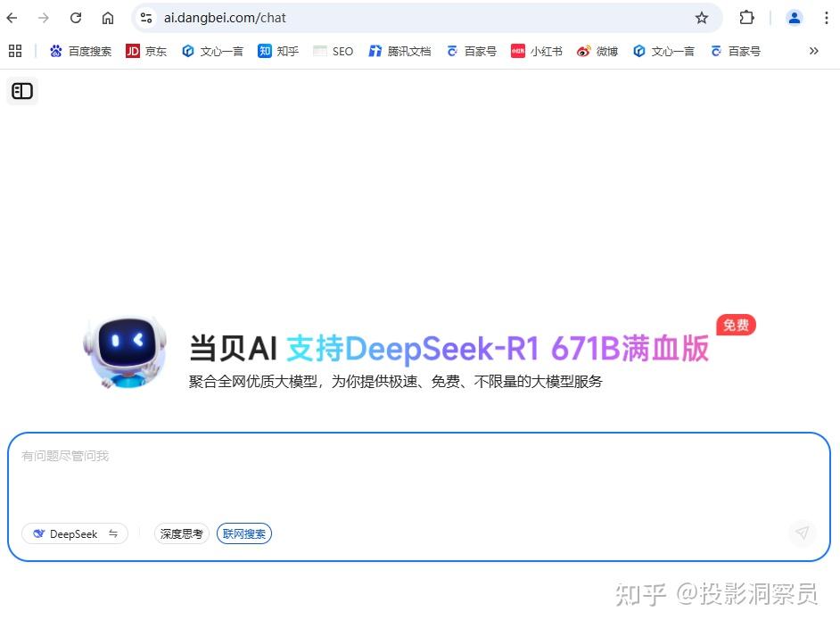Open the DeepSeek model selector
Viewport: 840px width, 628px height.
(x=73, y=533)
